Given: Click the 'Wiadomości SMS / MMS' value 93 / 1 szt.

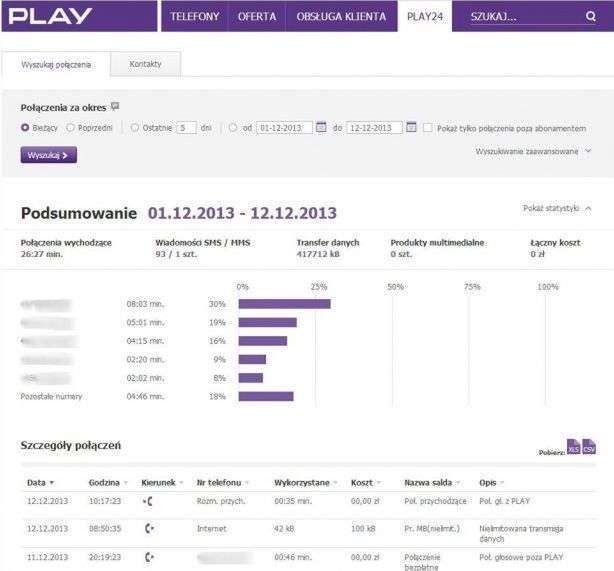Looking at the screenshot, I should tap(176, 254).
